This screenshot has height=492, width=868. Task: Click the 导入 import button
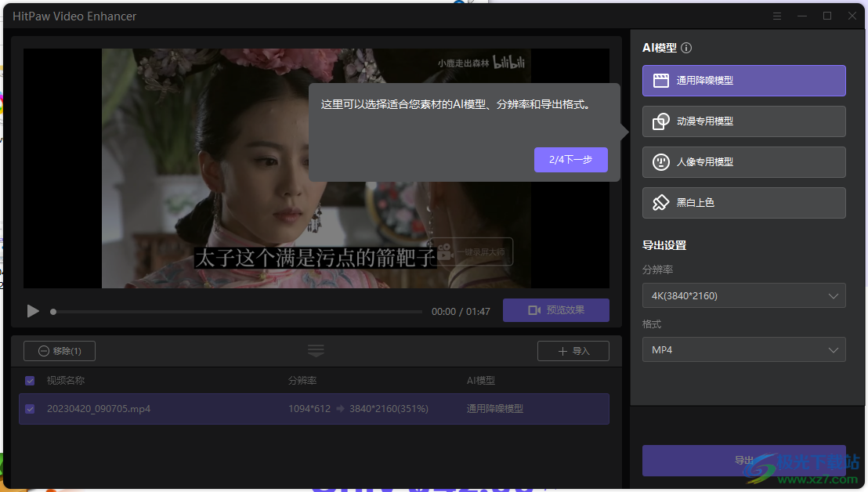[x=573, y=351]
